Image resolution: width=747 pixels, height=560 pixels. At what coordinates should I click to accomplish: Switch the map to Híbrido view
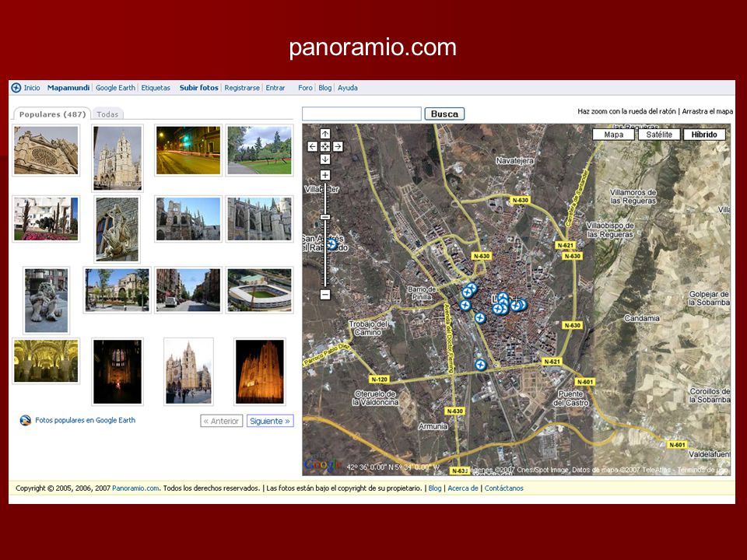[x=704, y=135]
